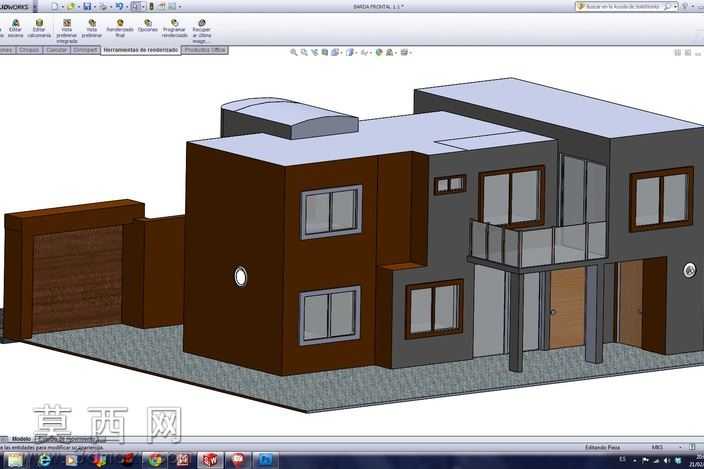Open the New document dropdown arrow
Image resolution: width=704 pixels, height=469 pixels.
[x=62, y=7]
